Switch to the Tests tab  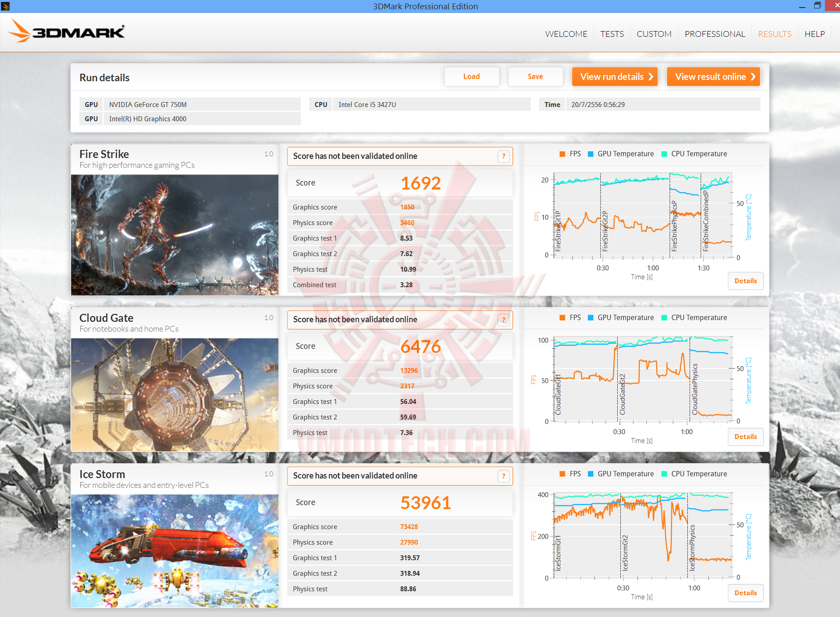(x=612, y=34)
